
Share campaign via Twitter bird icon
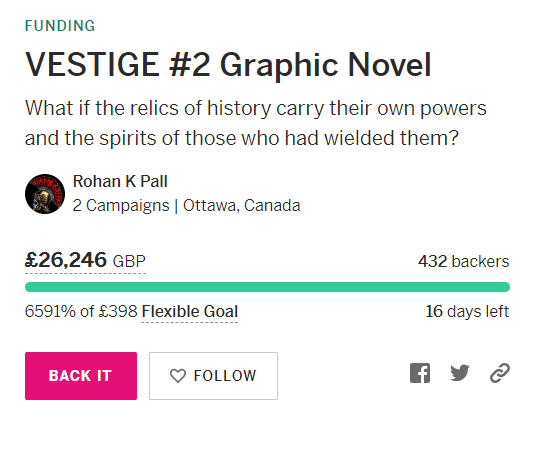coord(460,373)
